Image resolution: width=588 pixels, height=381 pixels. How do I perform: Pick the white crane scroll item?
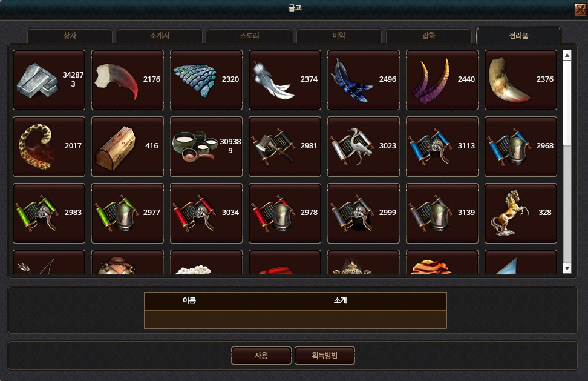(x=364, y=147)
